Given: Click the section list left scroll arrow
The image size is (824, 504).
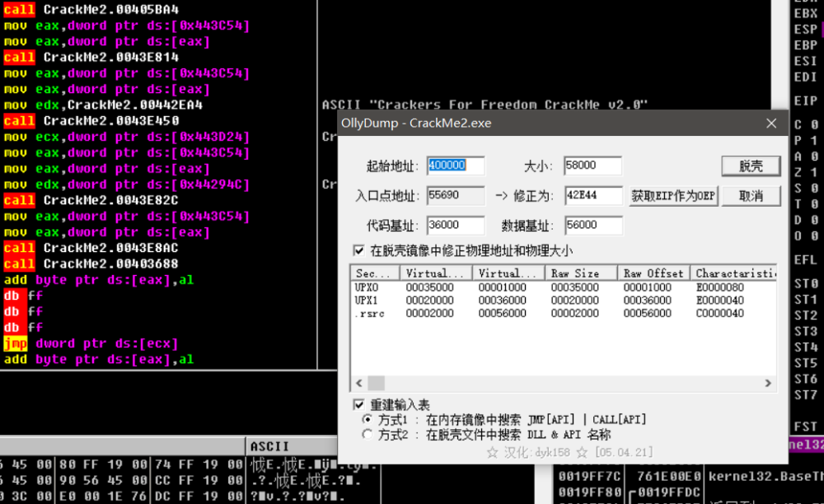Looking at the screenshot, I should (359, 383).
